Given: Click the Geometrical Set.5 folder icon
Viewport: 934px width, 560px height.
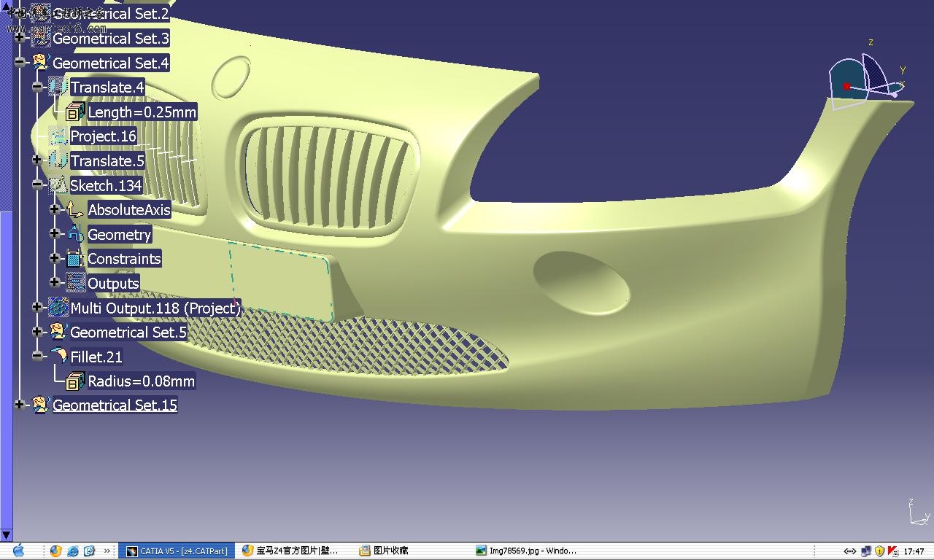Looking at the screenshot, I should click(x=58, y=332).
